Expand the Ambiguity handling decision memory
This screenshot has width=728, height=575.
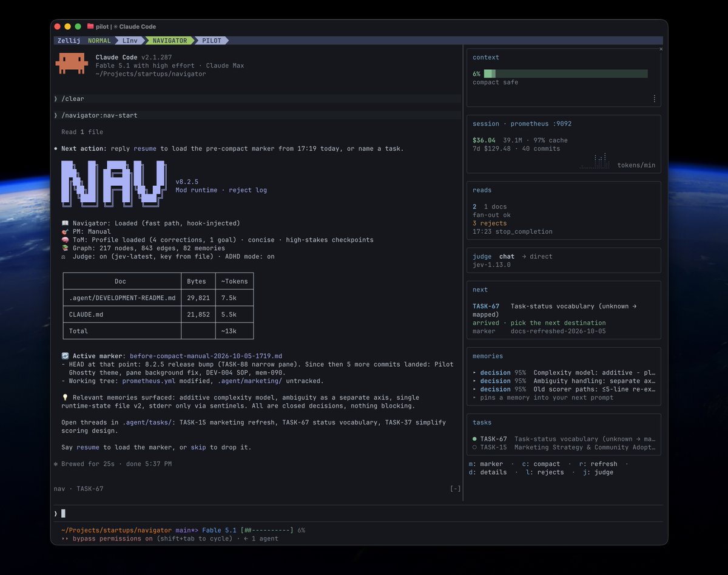click(x=564, y=381)
